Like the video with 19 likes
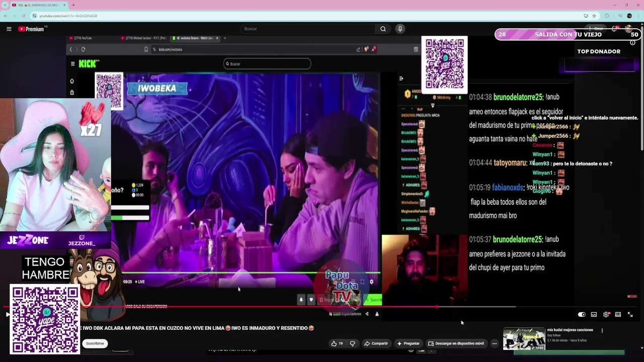This screenshot has width=644, height=362. pyautogui.click(x=337, y=343)
